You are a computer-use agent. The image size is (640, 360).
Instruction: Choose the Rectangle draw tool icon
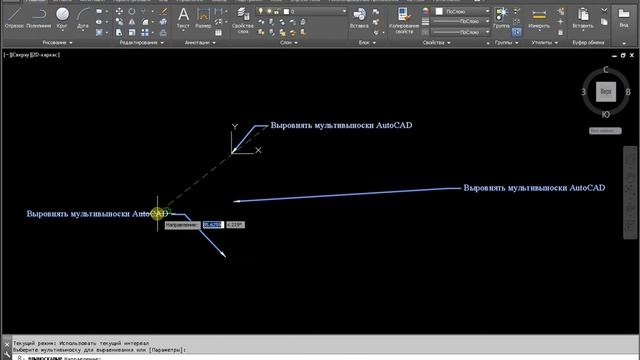[x=99, y=11]
